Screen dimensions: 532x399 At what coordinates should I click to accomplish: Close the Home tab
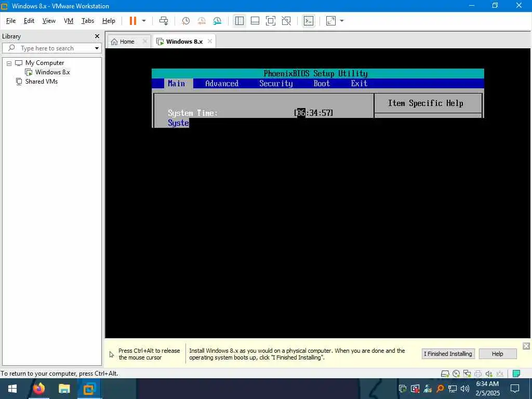[145, 41]
